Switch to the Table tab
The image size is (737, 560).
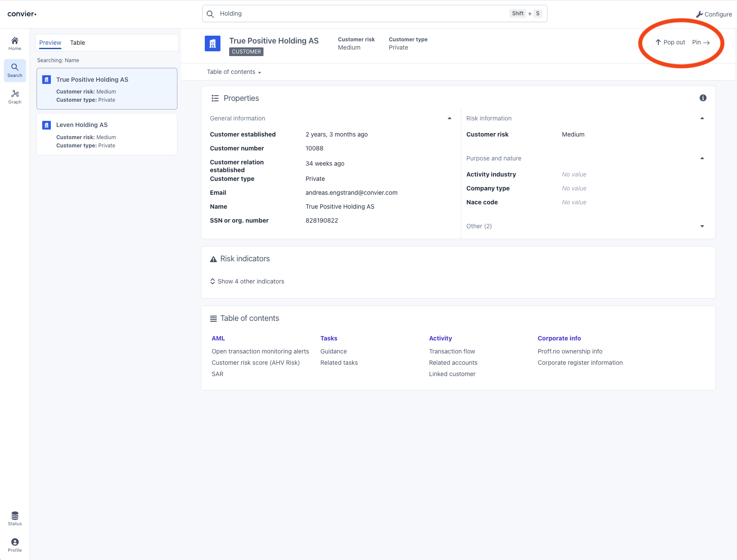(x=77, y=43)
